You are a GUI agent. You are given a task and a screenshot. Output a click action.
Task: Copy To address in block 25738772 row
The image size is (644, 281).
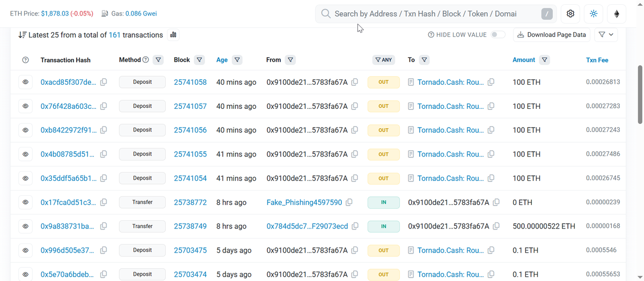(496, 202)
